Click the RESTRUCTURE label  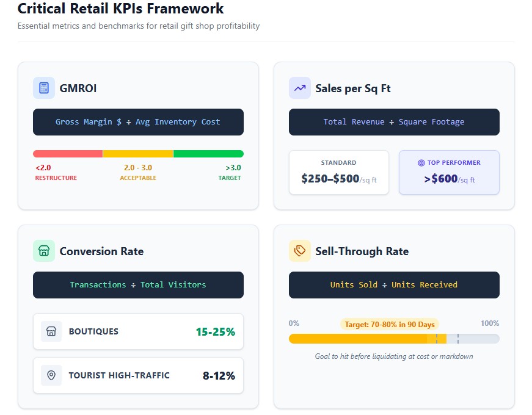(56, 178)
